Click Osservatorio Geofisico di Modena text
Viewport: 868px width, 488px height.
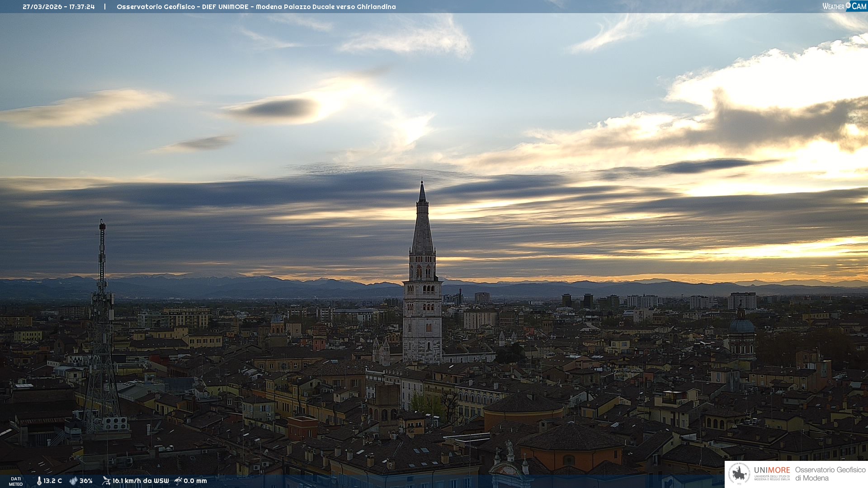click(x=830, y=474)
